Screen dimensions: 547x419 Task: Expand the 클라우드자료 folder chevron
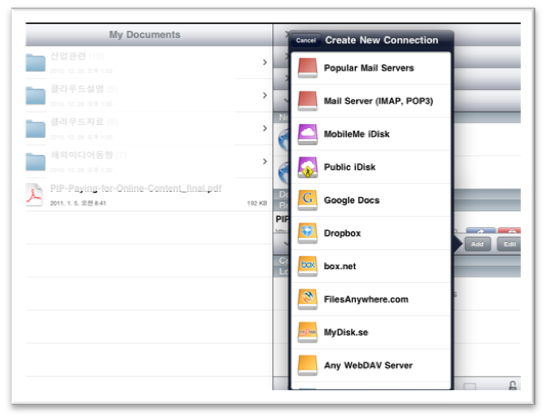click(x=265, y=128)
